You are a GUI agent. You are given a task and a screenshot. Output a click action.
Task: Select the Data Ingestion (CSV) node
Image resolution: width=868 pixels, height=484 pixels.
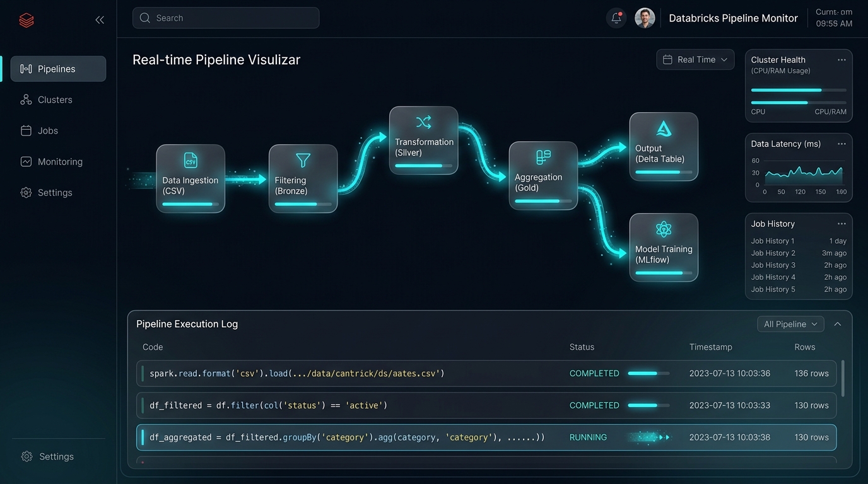coord(191,178)
